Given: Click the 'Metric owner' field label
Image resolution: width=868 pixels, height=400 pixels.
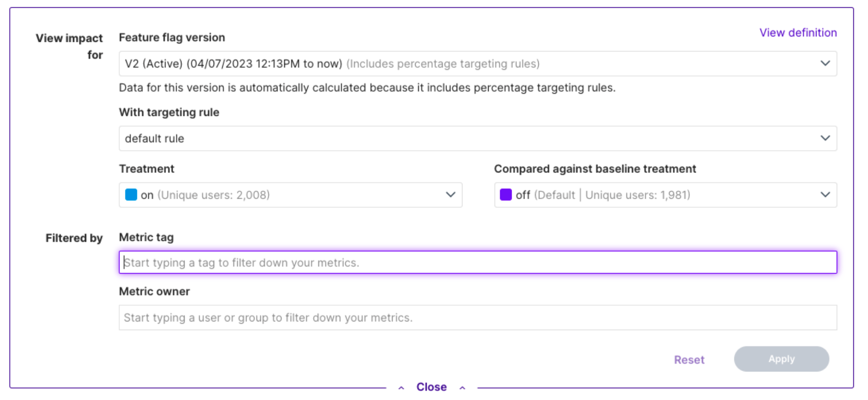Looking at the screenshot, I should point(154,291).
